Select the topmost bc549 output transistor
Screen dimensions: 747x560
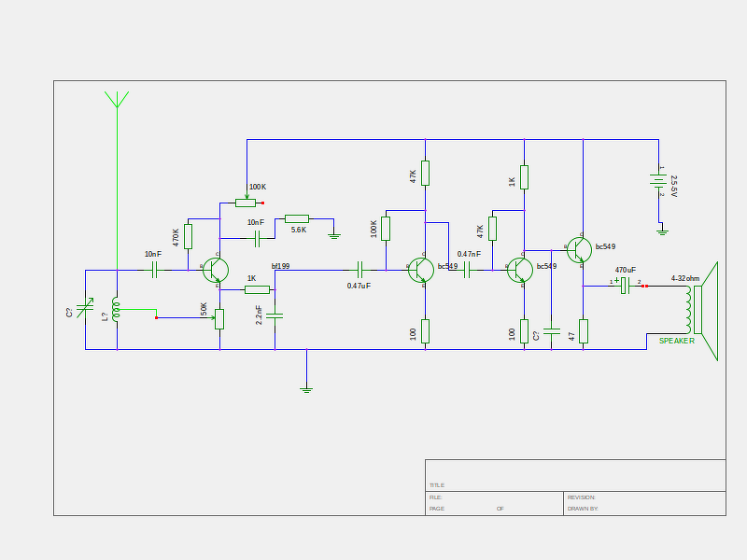pyautogui.click(x=579, y=250)
